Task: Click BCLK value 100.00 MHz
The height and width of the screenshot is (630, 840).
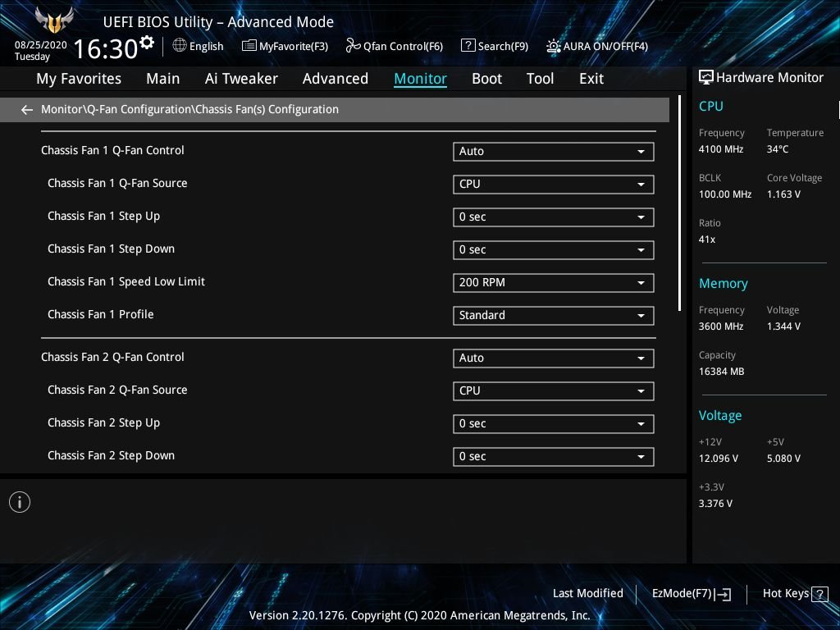Action: [725, 194]
